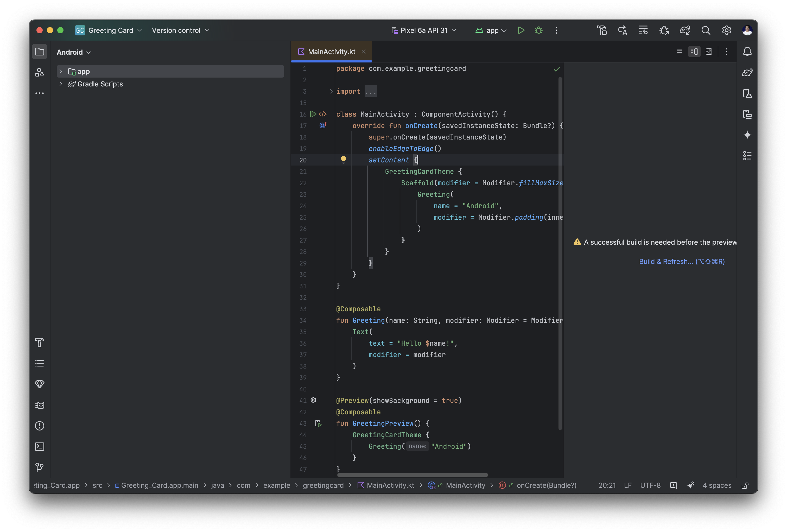The image size is (787, 532).
Task: Click the Build & Refresh link
Action: 681,261
